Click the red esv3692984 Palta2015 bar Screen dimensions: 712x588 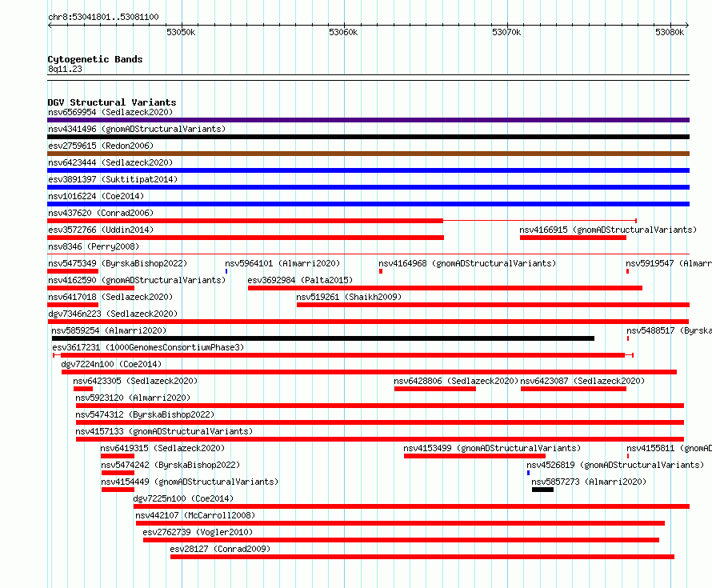click(445, 288)
